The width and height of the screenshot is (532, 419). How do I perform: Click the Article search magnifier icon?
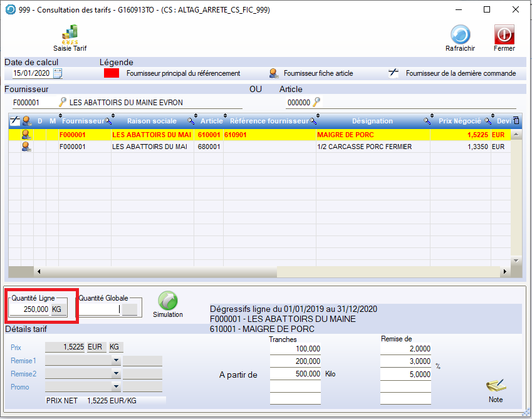coord(316,102)
